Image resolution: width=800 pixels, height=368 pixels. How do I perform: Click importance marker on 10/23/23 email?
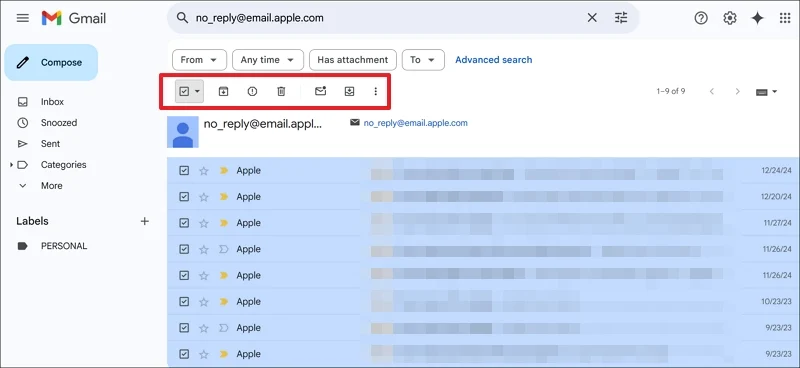pos(223,302)
